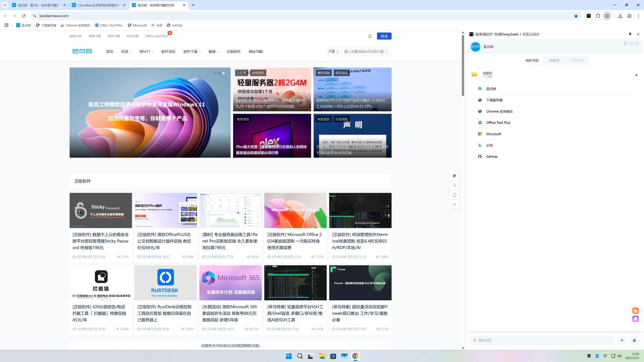This screenshot has width=644, height=362.
Task: Click the 加载更多内容 load more link
Action: click(x=230, y=346)
